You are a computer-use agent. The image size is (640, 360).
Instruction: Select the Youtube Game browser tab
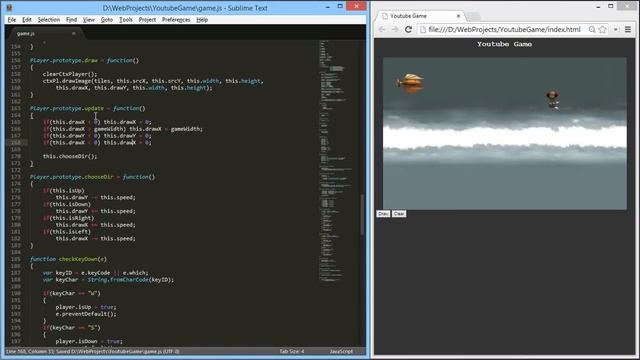pos(420,16)
